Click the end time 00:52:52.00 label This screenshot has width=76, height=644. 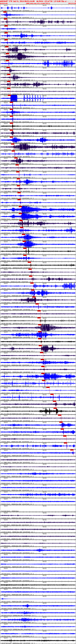72,3
